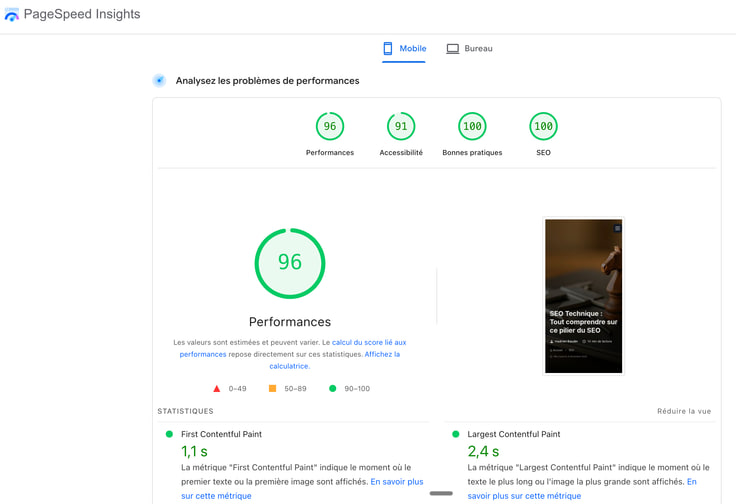Click the red triangle 0–49 legend icon
The width and height of the screenshot is (736, 504).
(216, 389)
